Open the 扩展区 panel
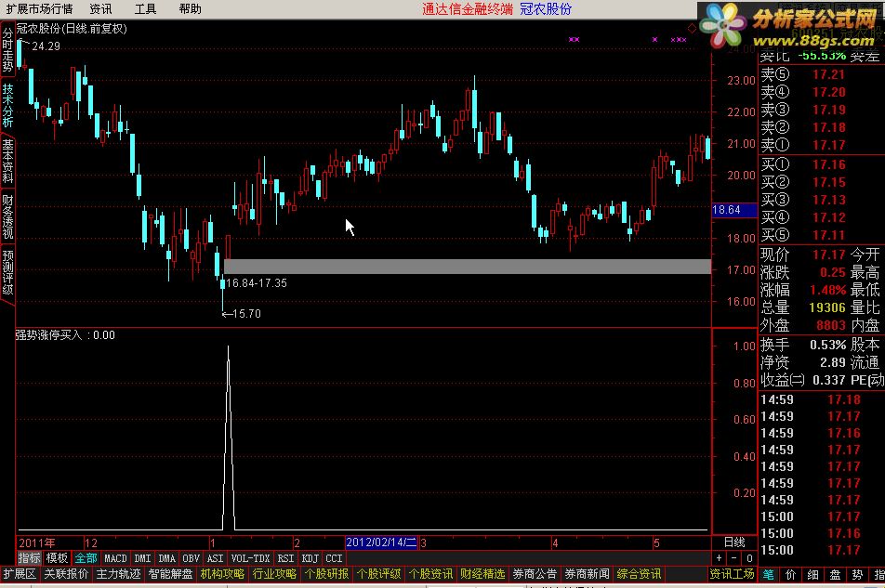Image resolution: width=885 pixels, height=588 pixels. tap(20, 574)
